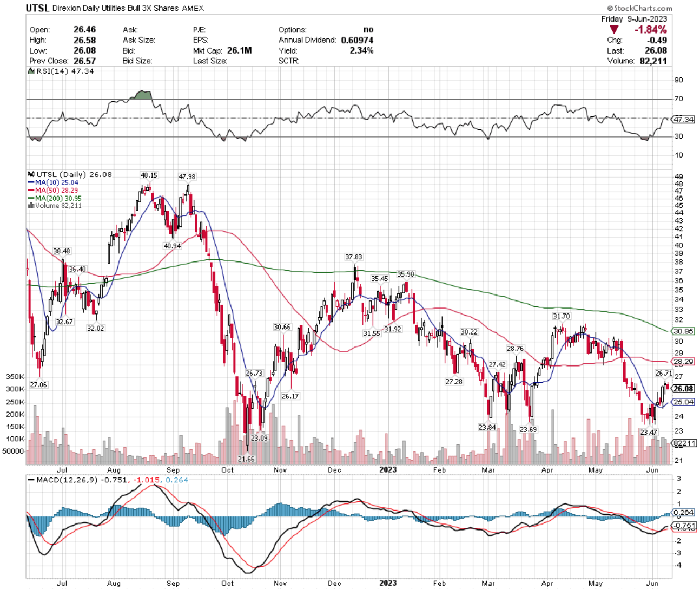Click the 2023 label on bottom MACD time axis
Screen dimensions: 700x589
pyautogui.click(x=388, y=583)
